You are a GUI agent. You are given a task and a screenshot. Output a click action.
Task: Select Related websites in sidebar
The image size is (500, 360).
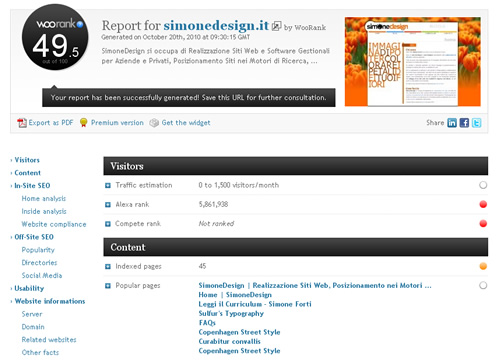[49, 340]
